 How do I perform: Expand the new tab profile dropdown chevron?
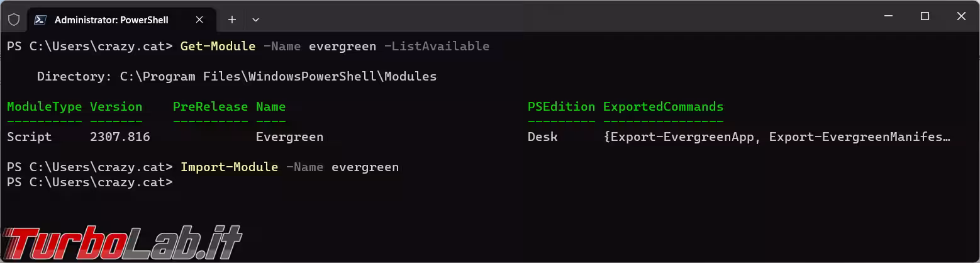pyautogui.click(x=255, y=20)
